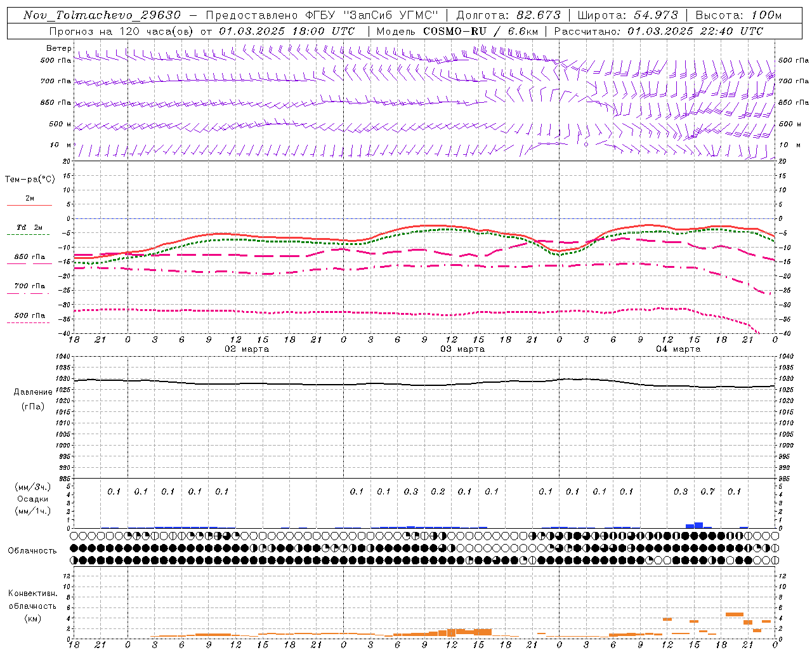The width and height of the screenshot is (812, 650).
Task: Click the 500 м wind level label on left
Action: pos(60,124)
